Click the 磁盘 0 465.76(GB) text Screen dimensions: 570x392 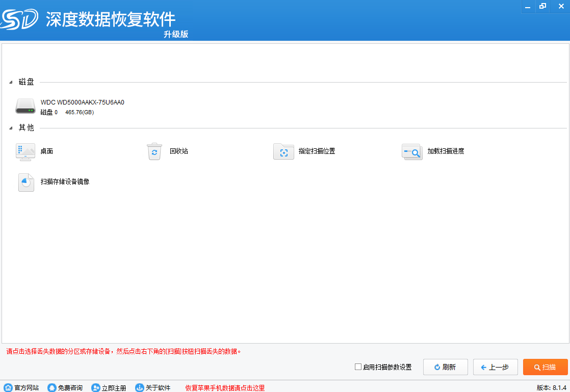[x=67, y=112]
